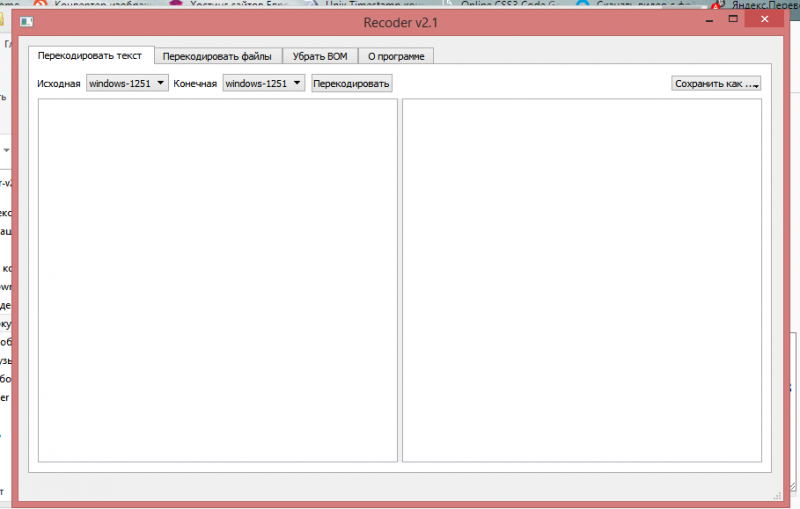The width and height of the screenshot is (800, 509).
Task: Click the Конечная label
Action: 195,84
